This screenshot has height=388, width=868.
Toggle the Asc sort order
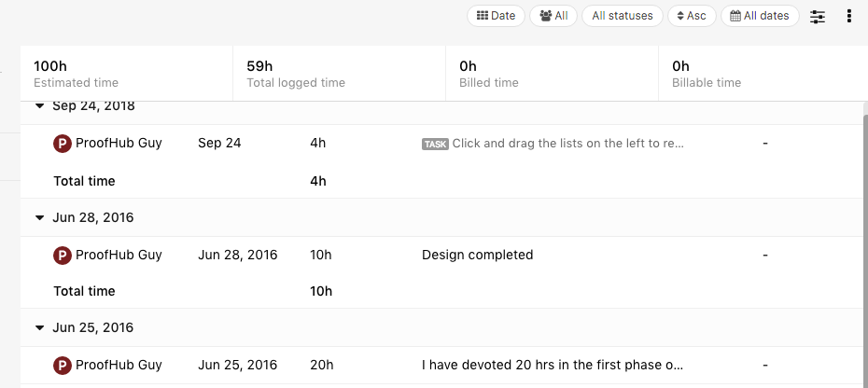click(692, 16)
